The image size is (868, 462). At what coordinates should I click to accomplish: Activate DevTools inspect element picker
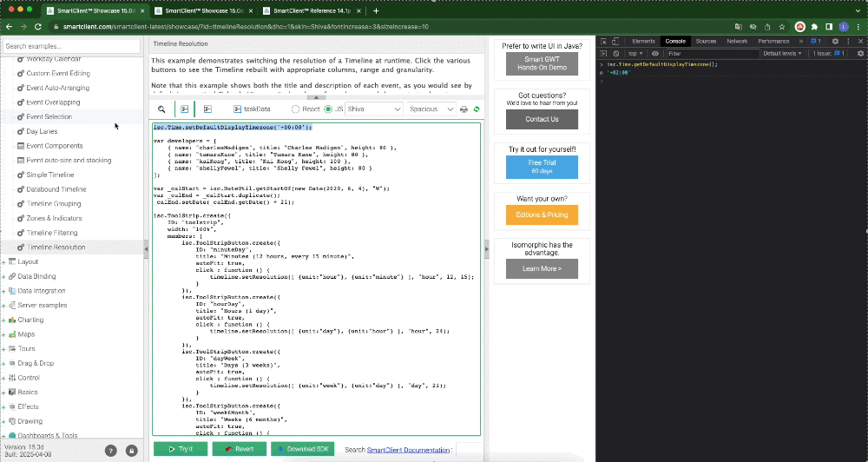tap(602, 41)
